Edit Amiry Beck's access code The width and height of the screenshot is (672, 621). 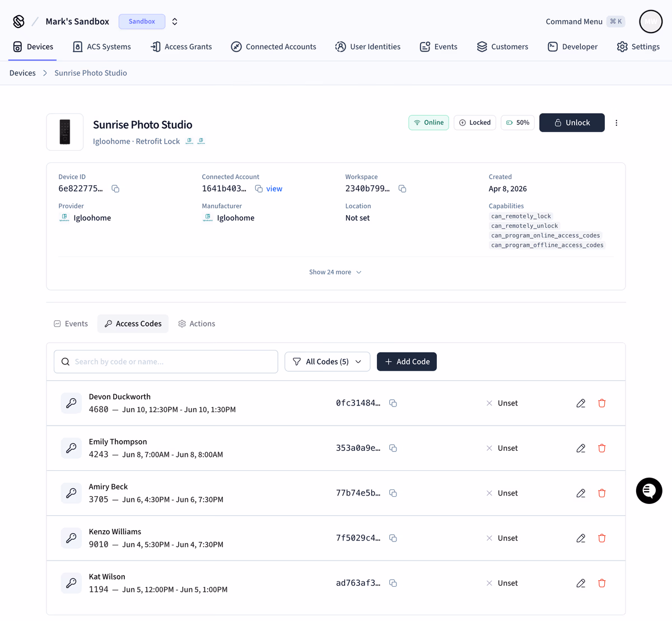click(x=581, y=493)
